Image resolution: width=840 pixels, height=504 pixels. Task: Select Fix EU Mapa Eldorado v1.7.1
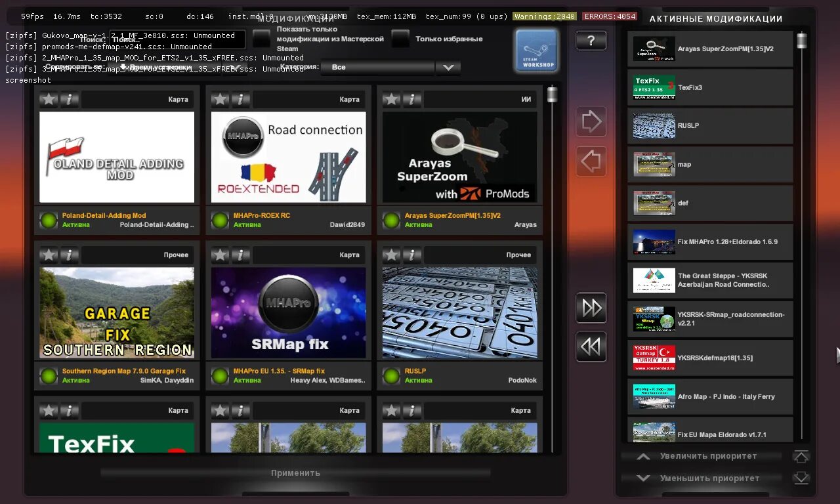(x=710, y=430)
